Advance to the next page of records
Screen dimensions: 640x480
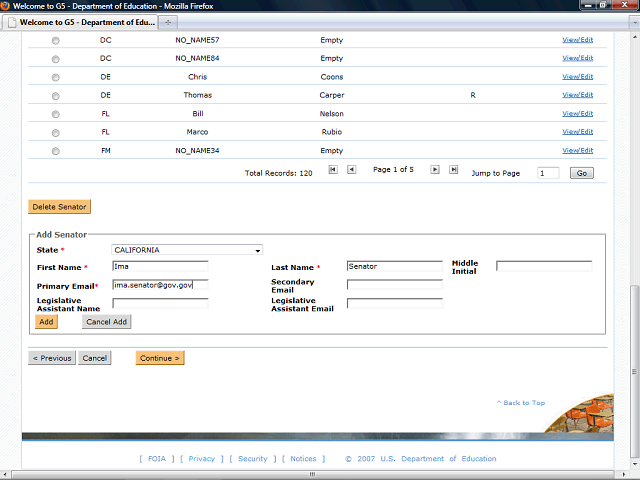[x=435, y=170]
